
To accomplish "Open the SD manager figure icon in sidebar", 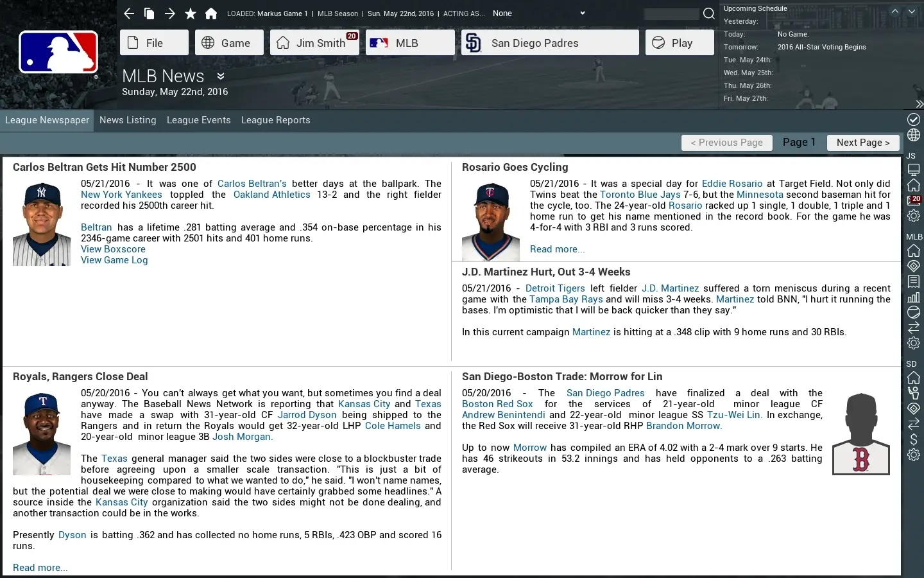I will [914, 393].
